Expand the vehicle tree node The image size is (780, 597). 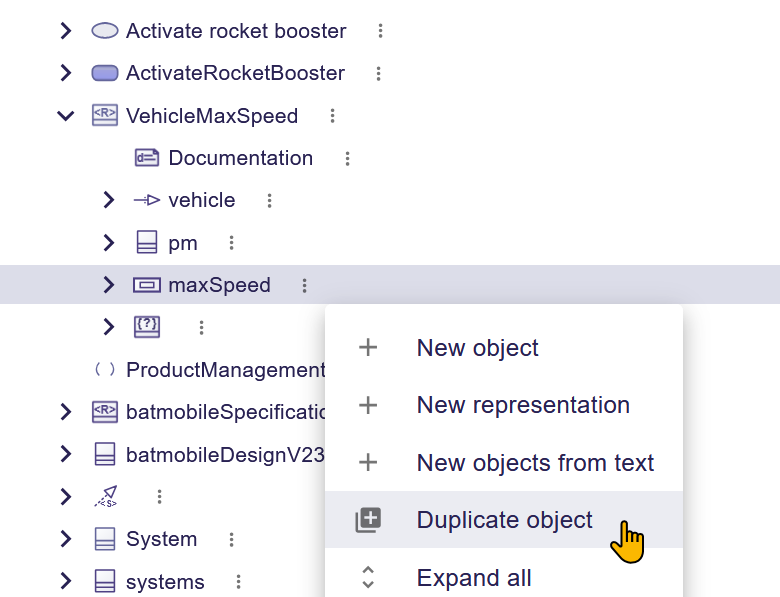click(108, 201)
